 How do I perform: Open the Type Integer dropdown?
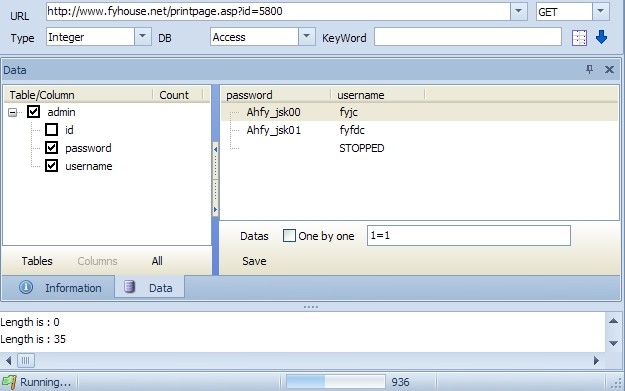coord(142,37)
